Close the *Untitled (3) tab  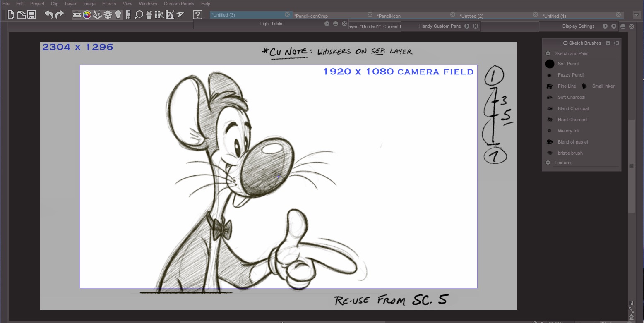(x=287, y=14)
